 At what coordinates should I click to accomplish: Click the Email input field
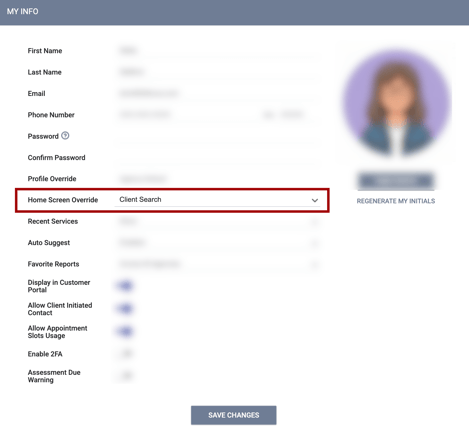coord(217,94)
